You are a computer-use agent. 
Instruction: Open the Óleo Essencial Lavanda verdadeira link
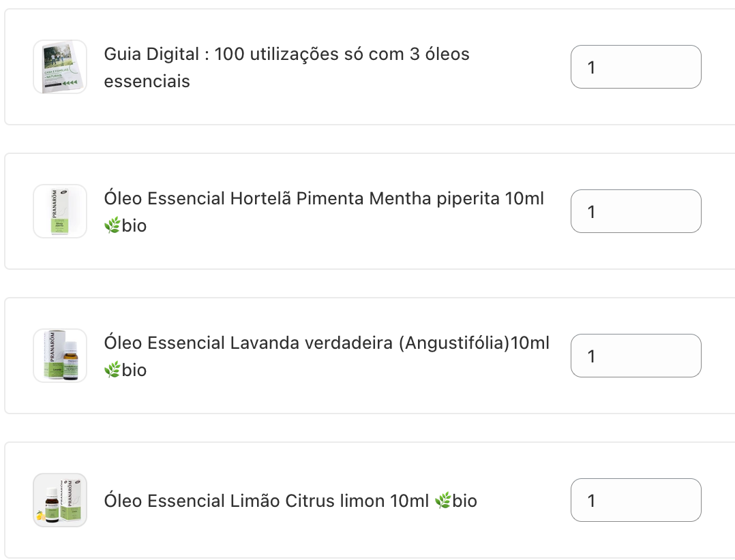pyautogui.click(x=327, y=343)
